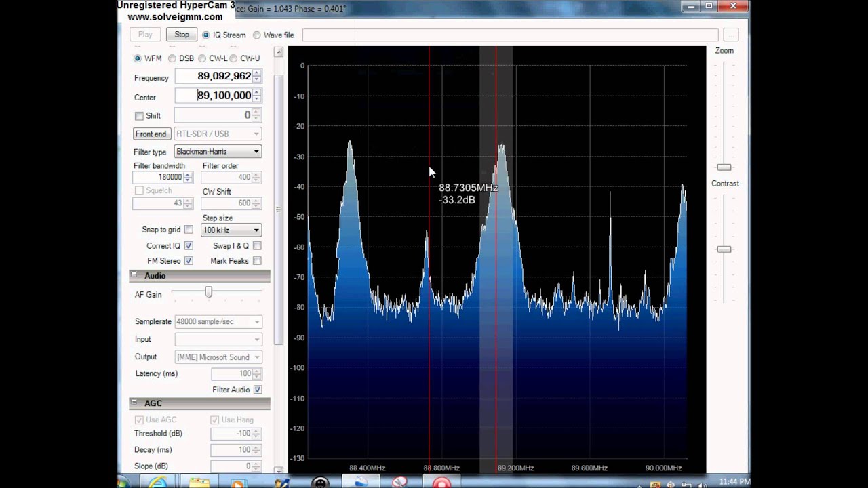Click the 88.400MHz axis label
The height and width of the screenshot is (488, 868).
pyautogui.click(x=368, y=468)
